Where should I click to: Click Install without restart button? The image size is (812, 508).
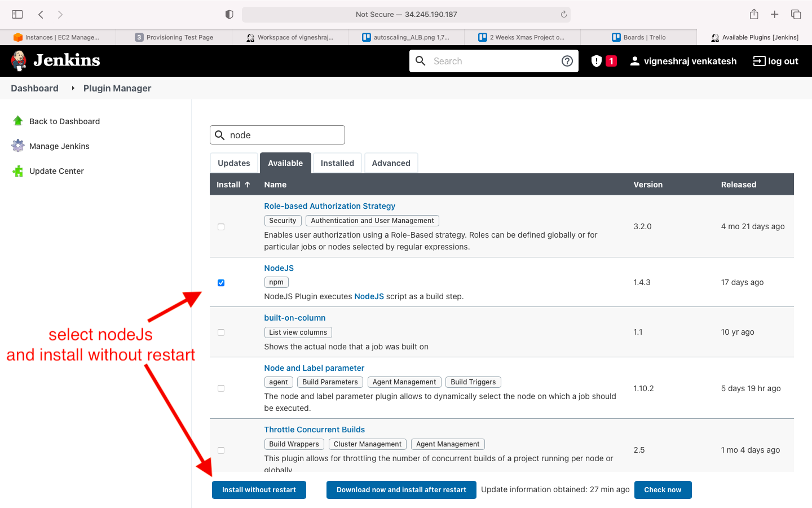click(259, 490)
